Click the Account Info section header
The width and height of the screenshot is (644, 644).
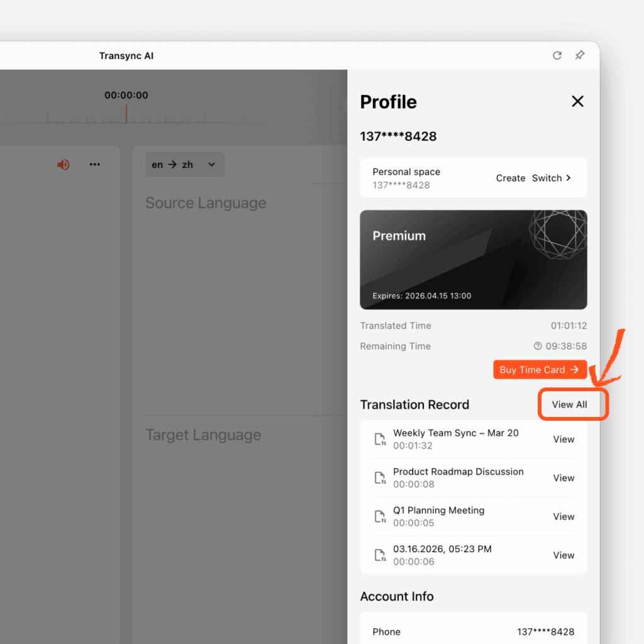tap(397, 596)
